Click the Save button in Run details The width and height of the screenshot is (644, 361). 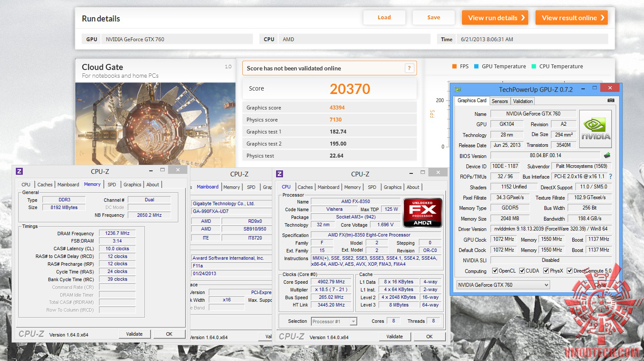[x=433, y=18]
